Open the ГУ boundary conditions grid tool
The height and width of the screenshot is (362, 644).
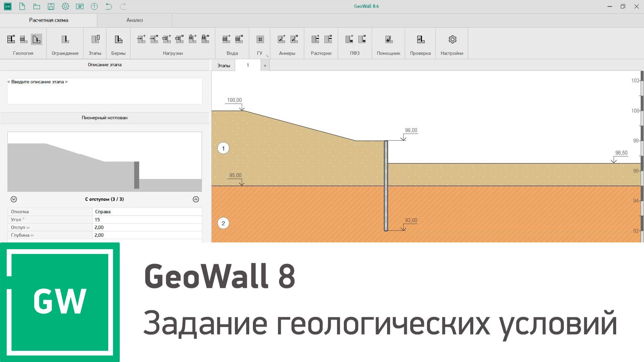point(260,39)
